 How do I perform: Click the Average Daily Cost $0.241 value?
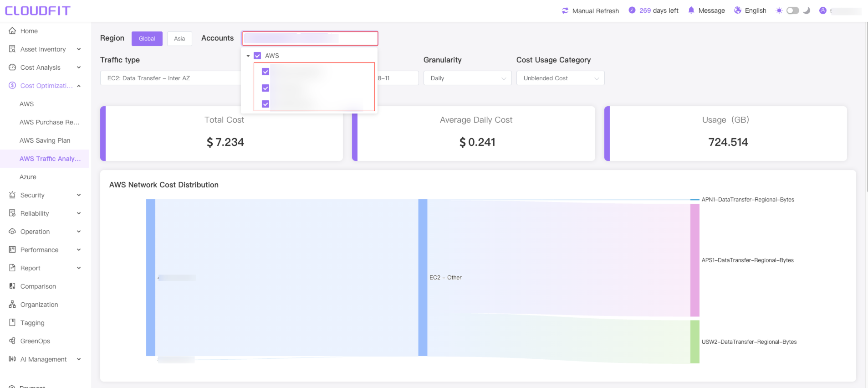[x=477, y=142]
